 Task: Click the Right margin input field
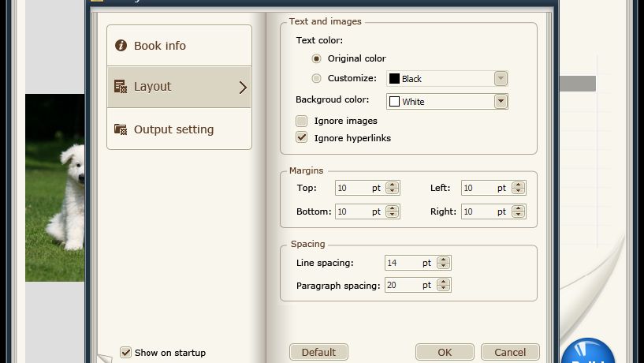coord(486,211)
